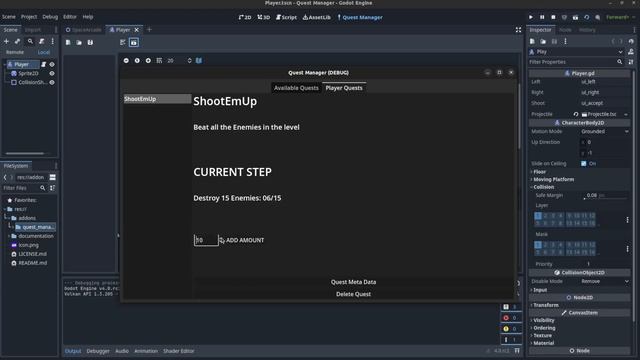Screen dimensions: 640x360
Task: Open the Scene menu
Action: [x=9, y=17]
